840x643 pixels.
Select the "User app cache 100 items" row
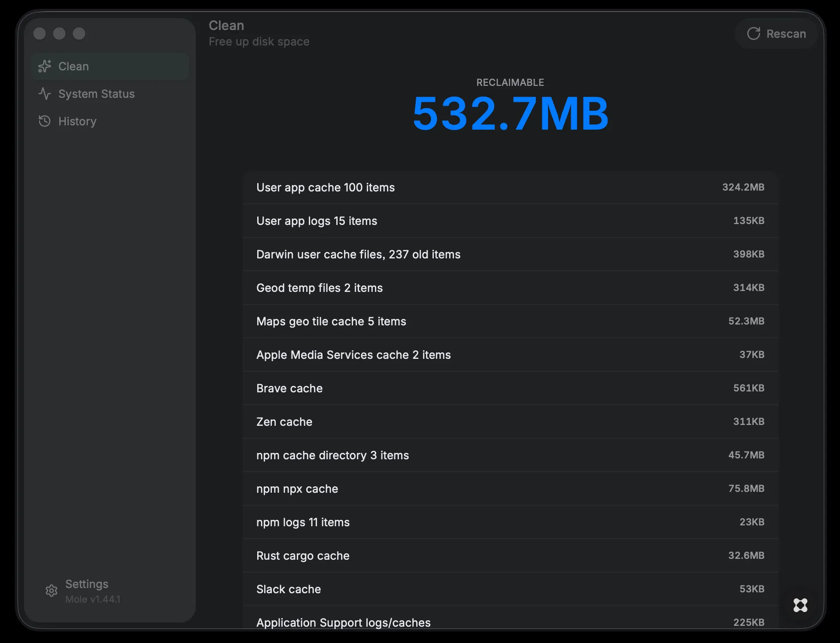pos(510,187)
